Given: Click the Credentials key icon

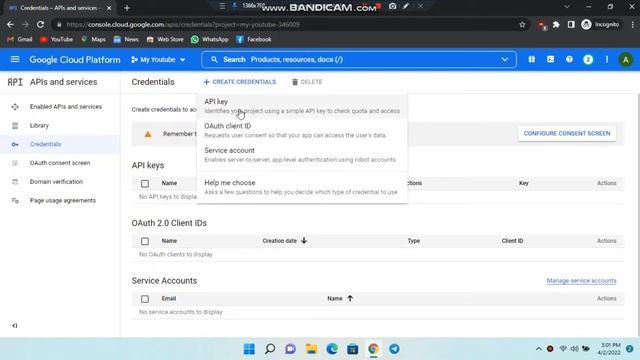Looking at the screenshot, I should [x=15, y=144].
